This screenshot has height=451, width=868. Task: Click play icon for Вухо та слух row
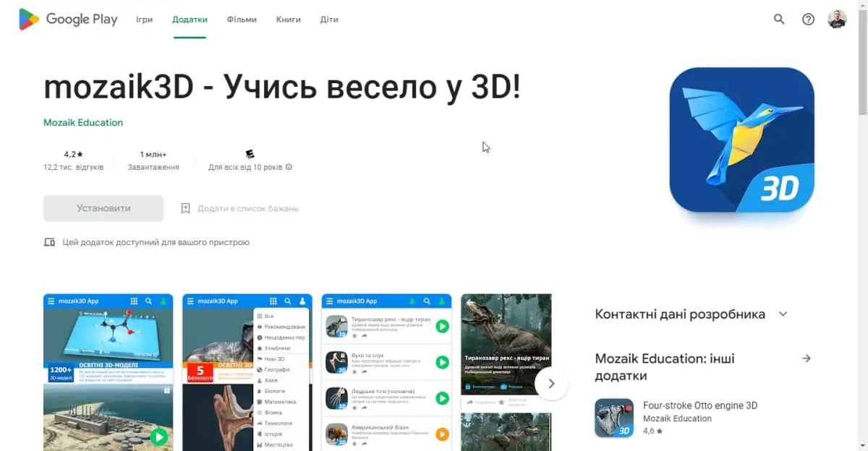tap(442, 362)
